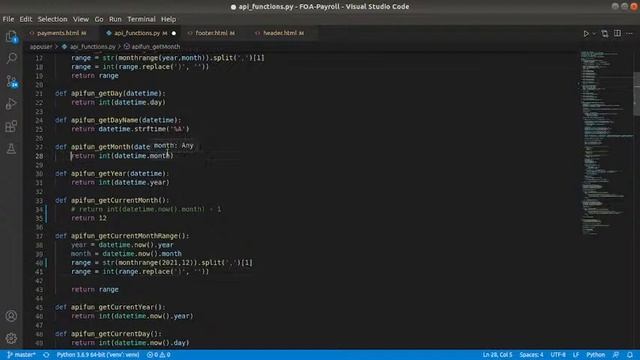The width and height of the screenshot is (640, 360).
Task: Open the View menu
Action: click(x=81, y=19)
